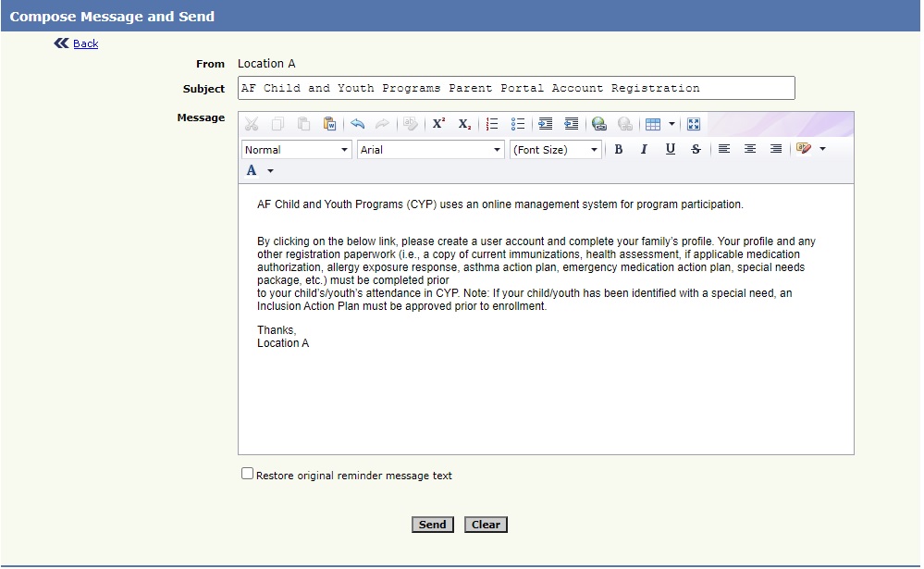Viewport: 924px width, 569px height.
Task: Enable Restore original reminder message text
Action: click(x=247, y=474)
